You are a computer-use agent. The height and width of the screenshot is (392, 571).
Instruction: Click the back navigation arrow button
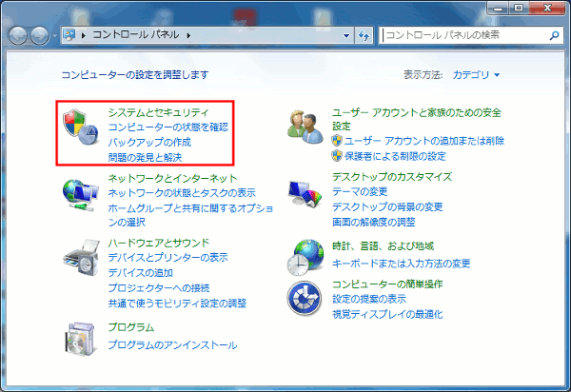tap(19, 35)
